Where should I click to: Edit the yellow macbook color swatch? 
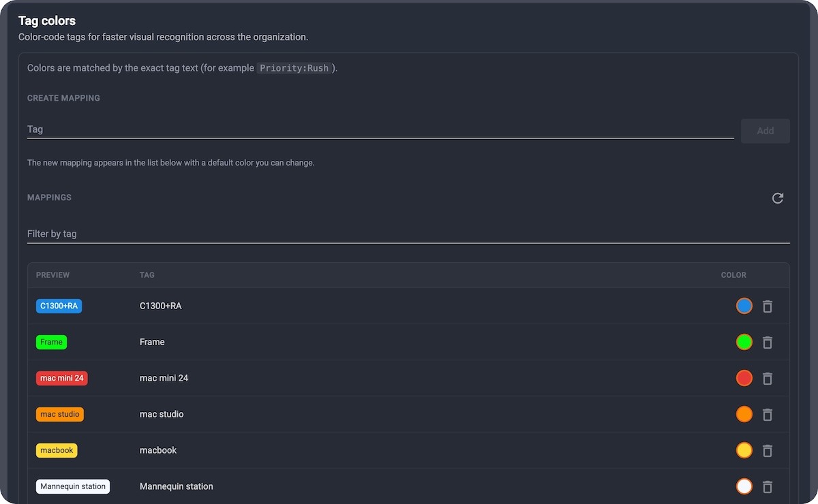click(744, 450)
